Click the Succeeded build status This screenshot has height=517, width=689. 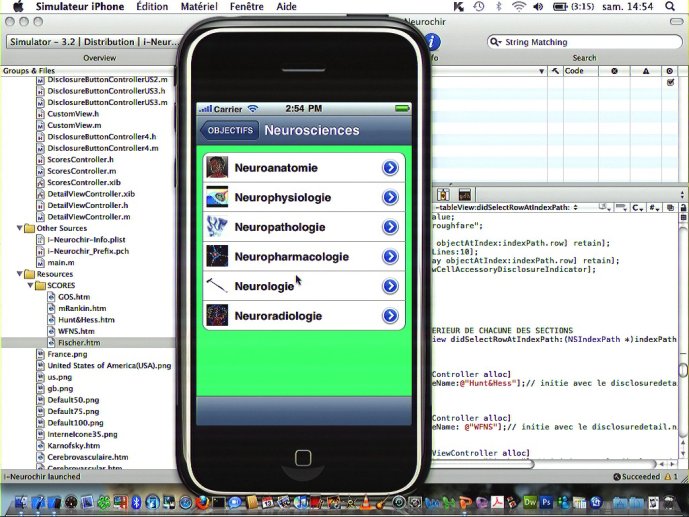click(x=637, y=477)
